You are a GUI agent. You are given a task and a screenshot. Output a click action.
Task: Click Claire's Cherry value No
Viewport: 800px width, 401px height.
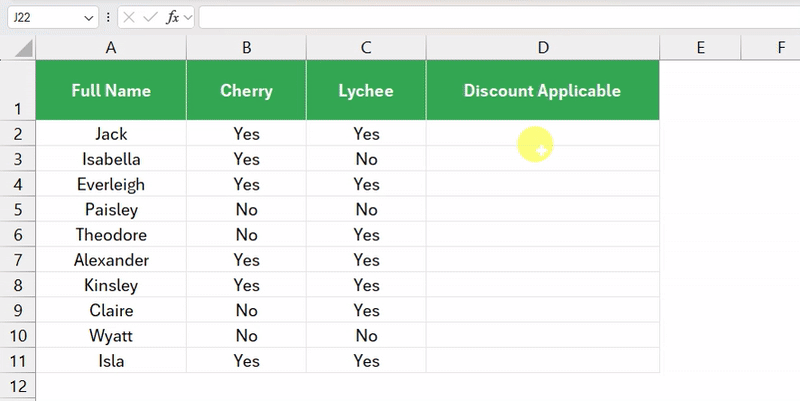pyautogui.click(x=246, y=310)
